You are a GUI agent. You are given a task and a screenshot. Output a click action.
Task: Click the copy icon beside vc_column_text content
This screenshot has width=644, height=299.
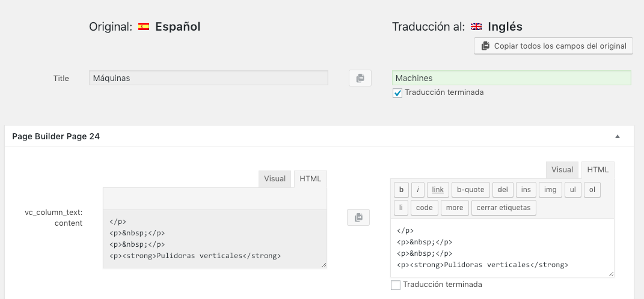[358, 217]
